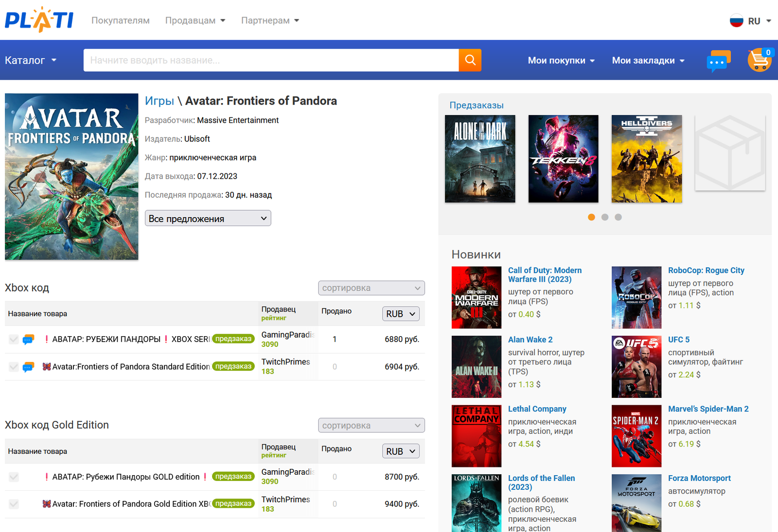
Task: Open сортировка dropdown for Gold Edition section
Action: (x=371, y=425)
